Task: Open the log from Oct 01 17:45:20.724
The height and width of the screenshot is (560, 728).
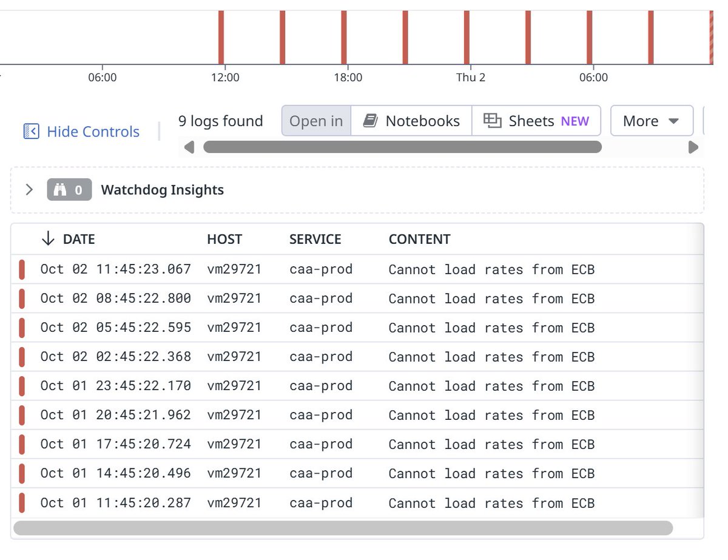Action: pyautogui.click(x=357, y=444)
